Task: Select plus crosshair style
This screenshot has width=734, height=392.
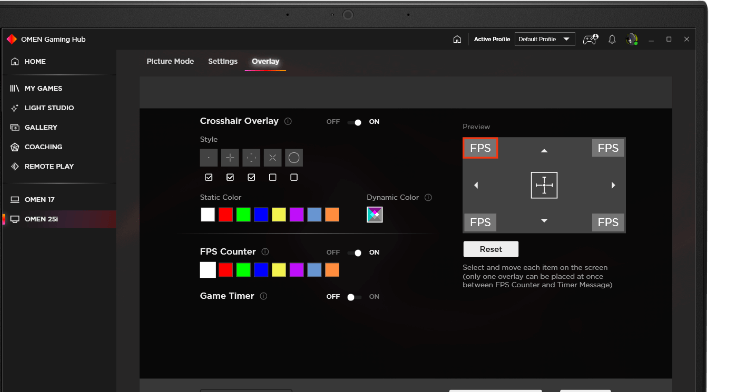Action: (230, 158)
